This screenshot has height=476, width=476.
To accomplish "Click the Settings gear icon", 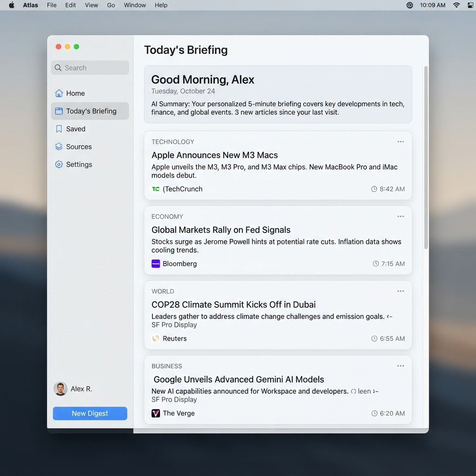I will click(59, 164).
